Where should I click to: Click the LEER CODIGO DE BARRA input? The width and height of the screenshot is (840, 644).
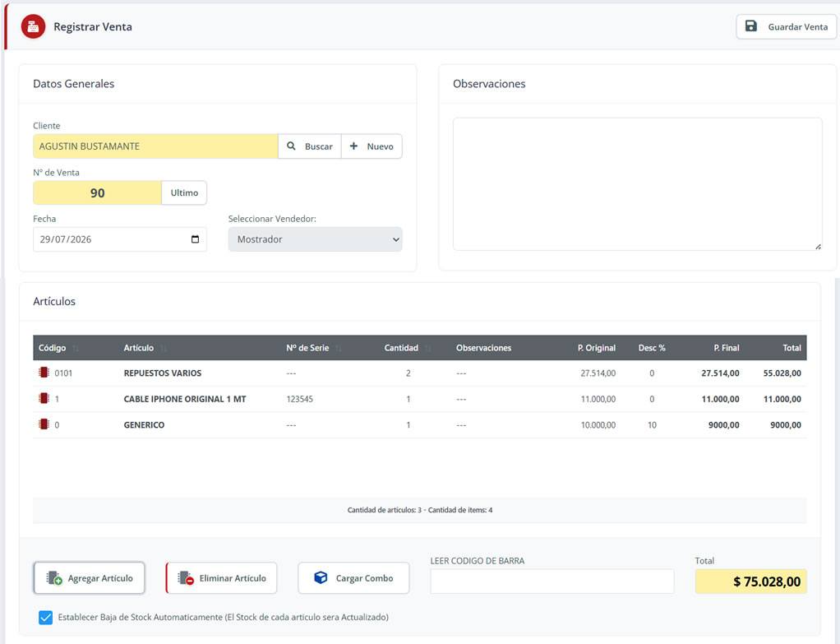tap(552, 581)
